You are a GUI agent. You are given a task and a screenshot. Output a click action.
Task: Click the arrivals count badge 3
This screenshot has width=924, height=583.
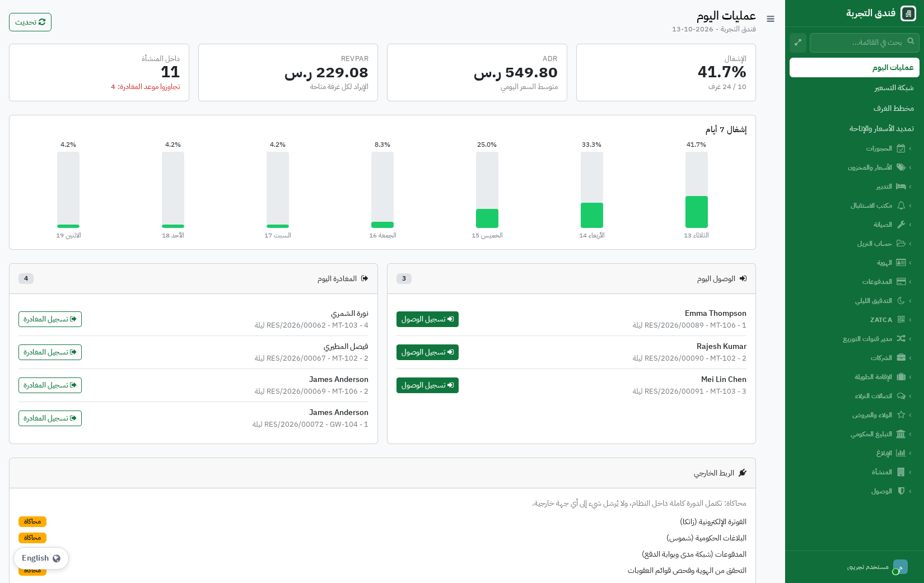(x=404, y=278)
